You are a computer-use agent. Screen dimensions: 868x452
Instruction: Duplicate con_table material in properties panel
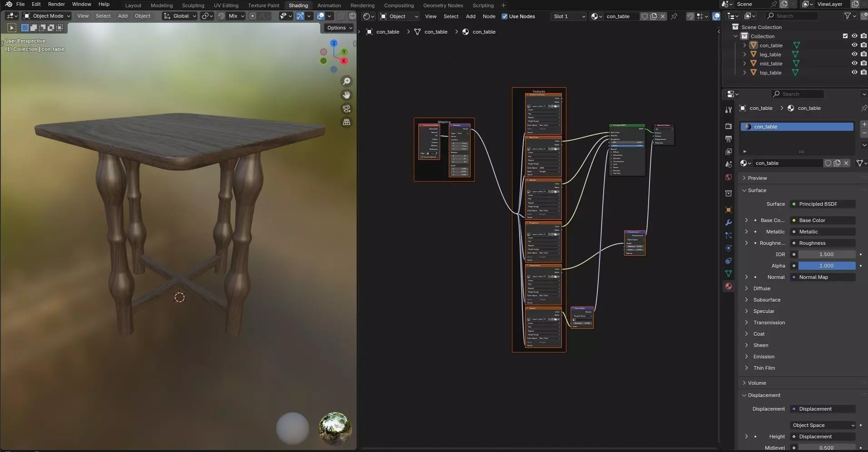pyautogui.click(x=837, y=163)
